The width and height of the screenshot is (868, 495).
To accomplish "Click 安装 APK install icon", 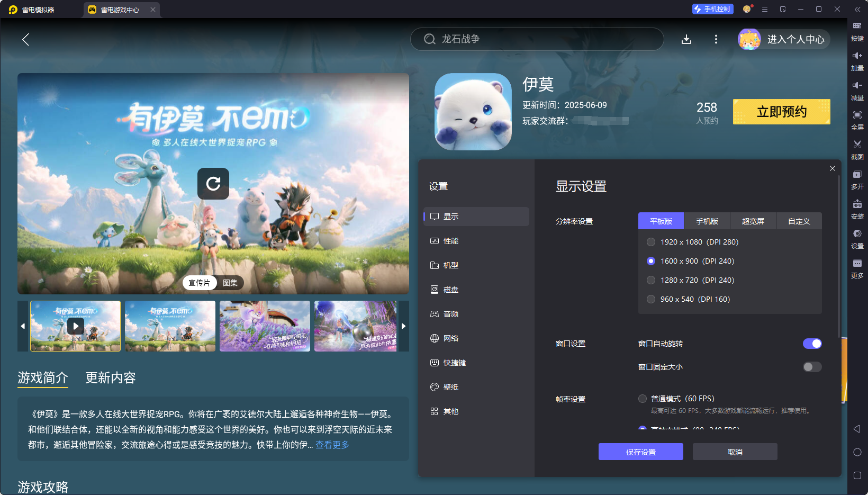I will [x=857, y=209].
